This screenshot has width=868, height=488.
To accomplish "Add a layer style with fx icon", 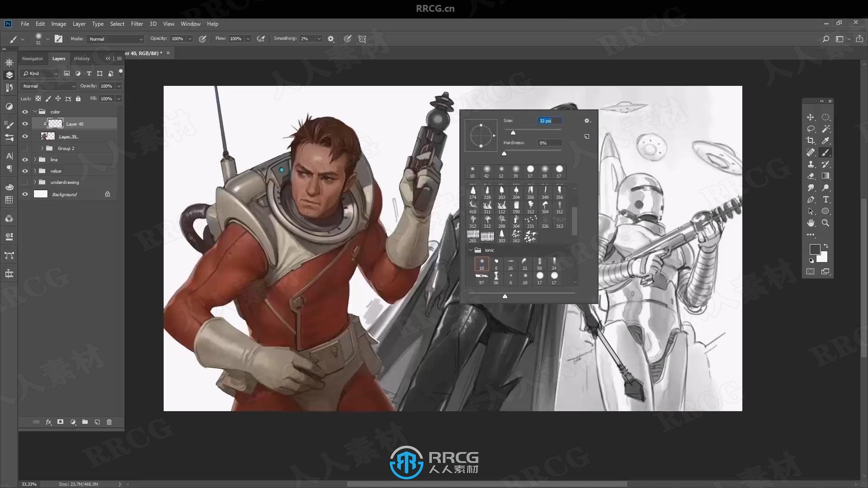I will click(48, 422).
